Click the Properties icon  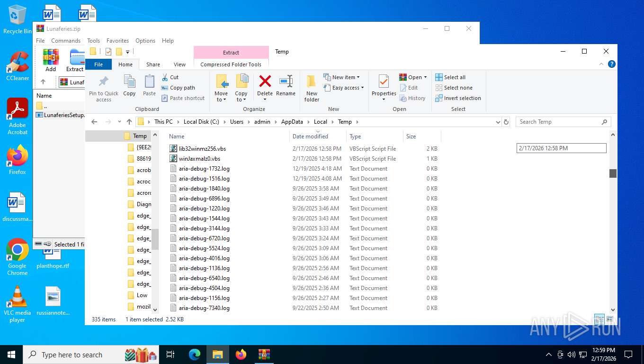(384, 82)
